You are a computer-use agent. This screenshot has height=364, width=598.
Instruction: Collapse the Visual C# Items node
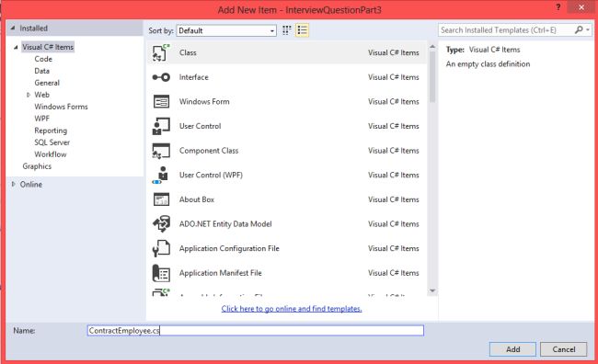(x=16, y=47)
